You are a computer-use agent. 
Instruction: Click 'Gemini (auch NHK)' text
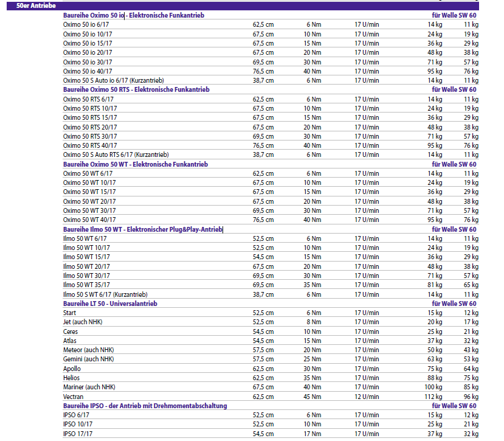pos(88,359)
